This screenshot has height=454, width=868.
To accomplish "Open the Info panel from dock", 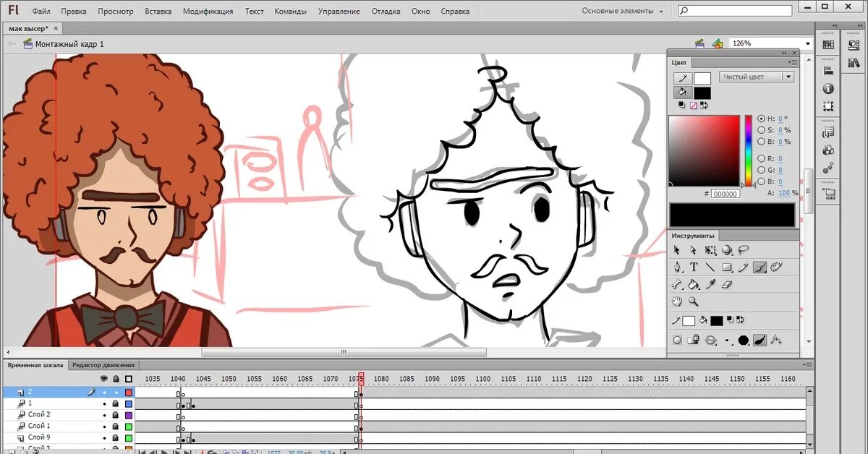I will (828, 88).
